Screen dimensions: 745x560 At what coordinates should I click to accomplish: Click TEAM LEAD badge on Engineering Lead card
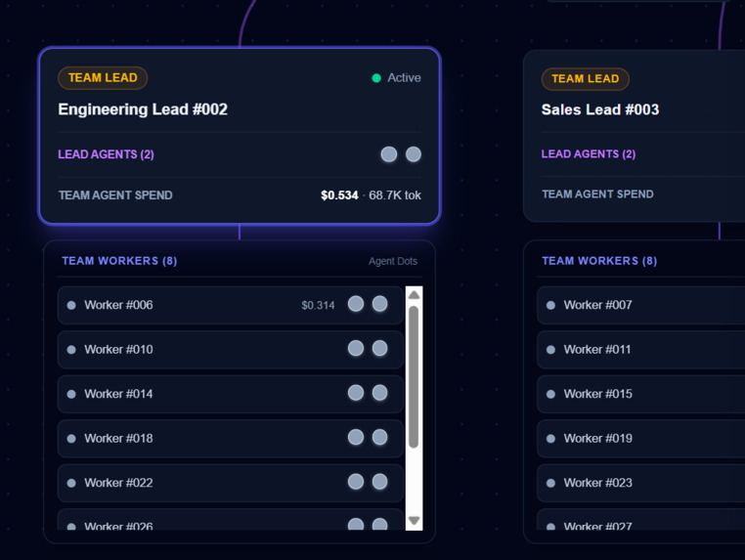click(103, 78)
